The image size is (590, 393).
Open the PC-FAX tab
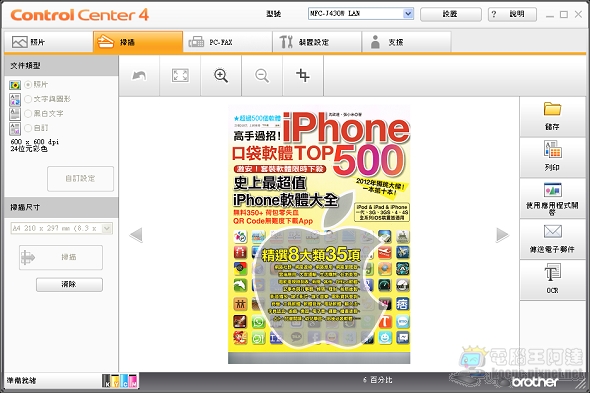228,42
